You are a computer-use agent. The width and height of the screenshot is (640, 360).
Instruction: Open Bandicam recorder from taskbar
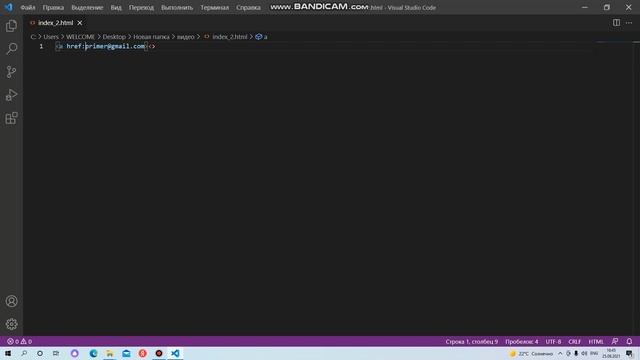(159, 353)
